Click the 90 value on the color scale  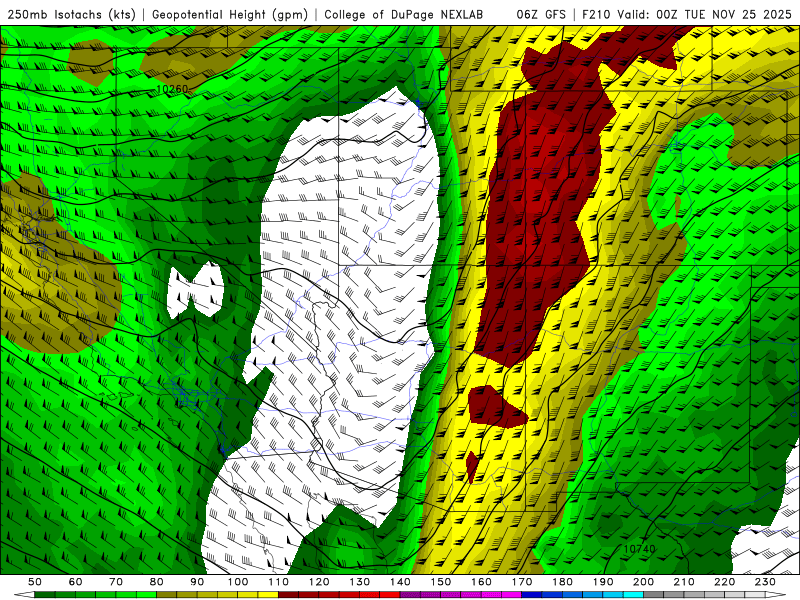coord(197,582)
